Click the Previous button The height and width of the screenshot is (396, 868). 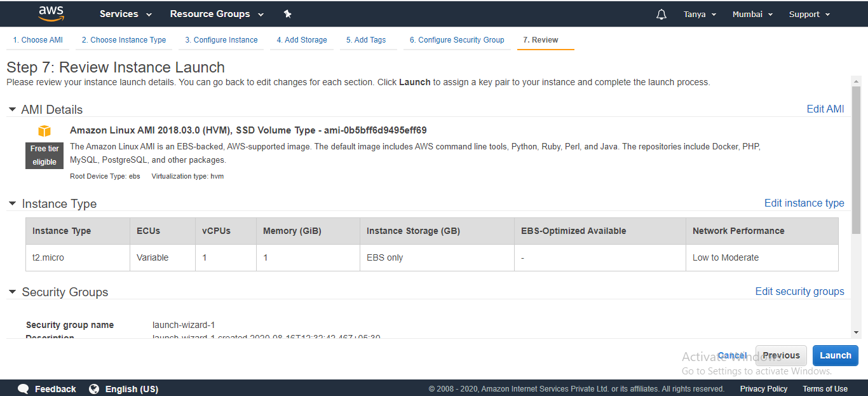[781, 355]
